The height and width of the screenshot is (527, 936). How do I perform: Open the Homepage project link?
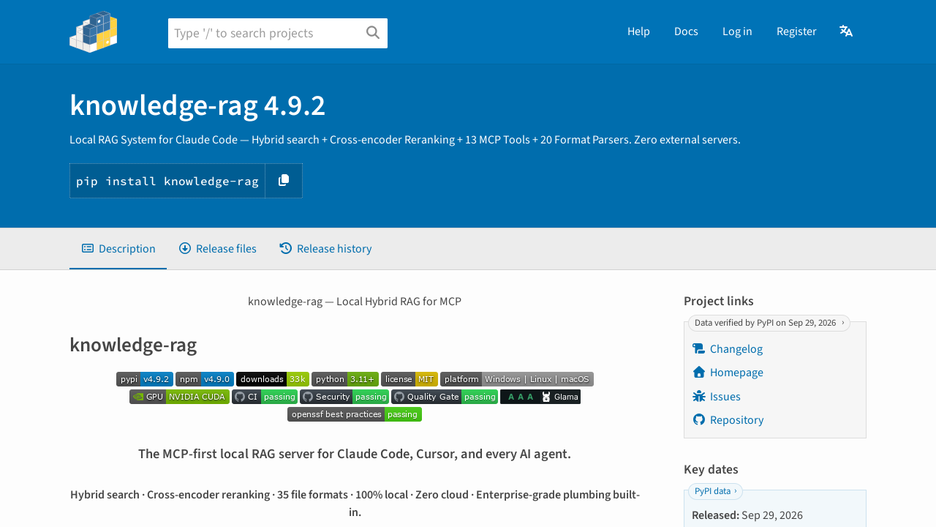[x=736, y=372]
